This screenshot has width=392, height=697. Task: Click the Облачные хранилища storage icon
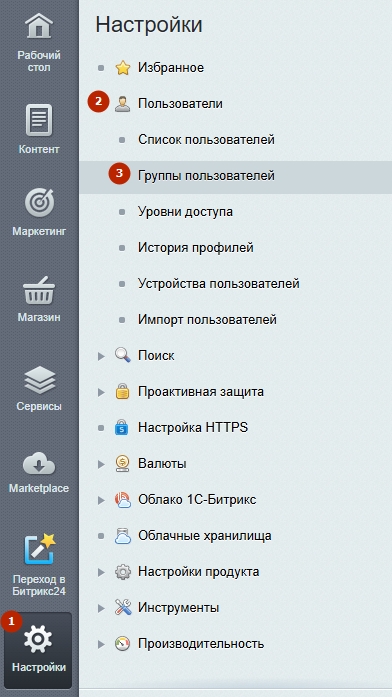pos(122,536)
